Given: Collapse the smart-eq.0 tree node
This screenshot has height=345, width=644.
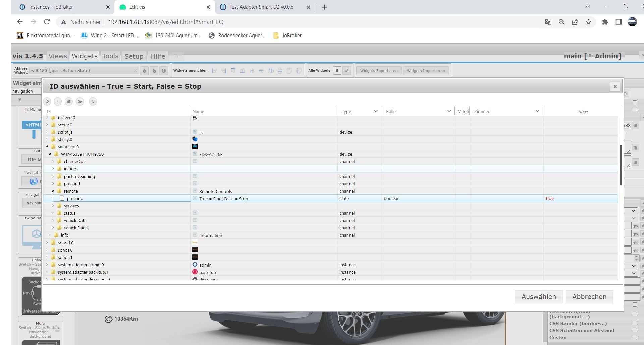Looking at the screenshot, I should click(x=47, y=147).
